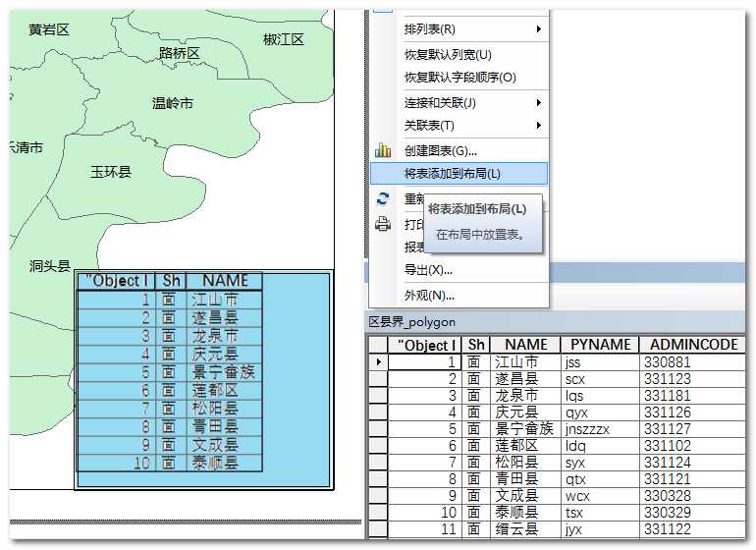The height and width of the screenshot is (550, 756).
Task: Select 创建图表(G)... menu item
Action: click(459, 150)
